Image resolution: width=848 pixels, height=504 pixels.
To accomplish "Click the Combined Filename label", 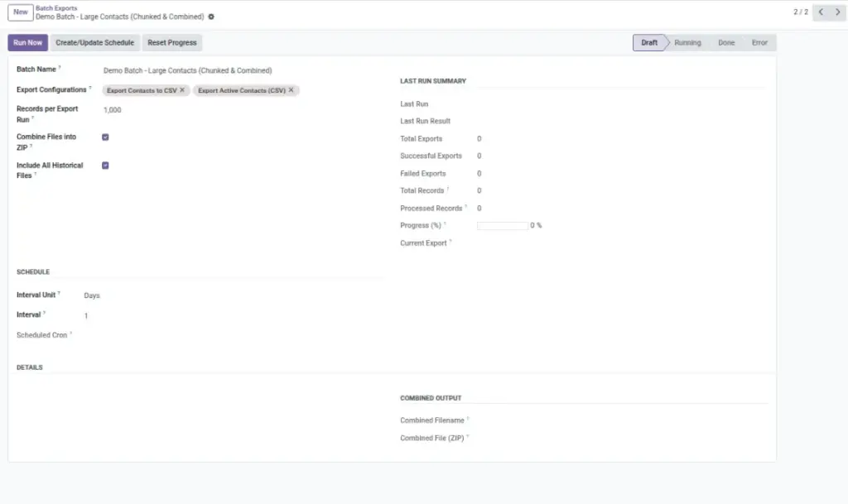I will click(432, 420).
